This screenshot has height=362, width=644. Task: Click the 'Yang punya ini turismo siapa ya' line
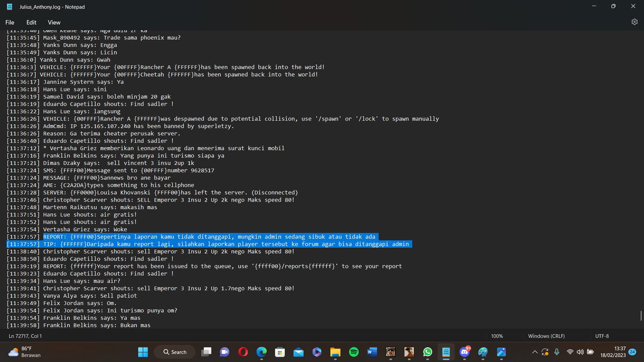115,156
